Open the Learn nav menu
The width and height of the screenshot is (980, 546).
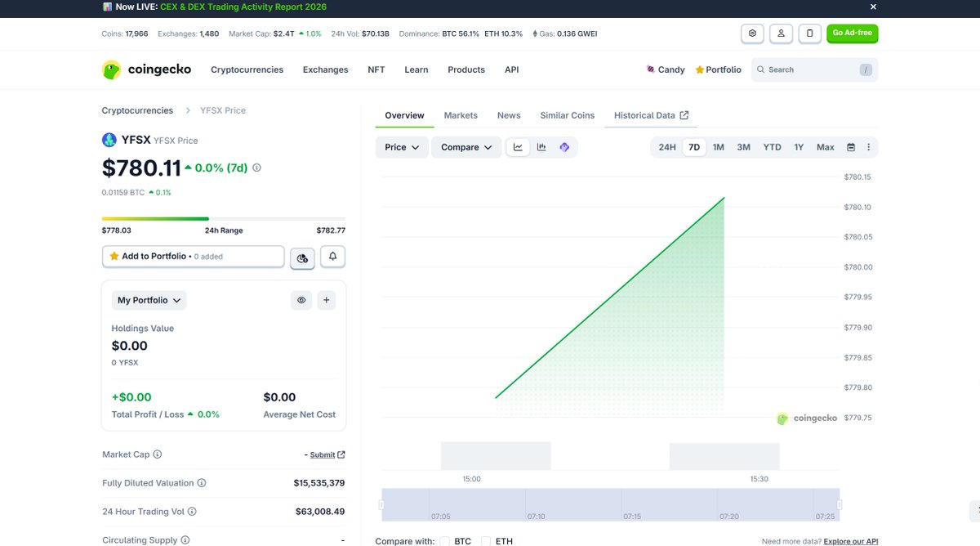click(416, 69)
